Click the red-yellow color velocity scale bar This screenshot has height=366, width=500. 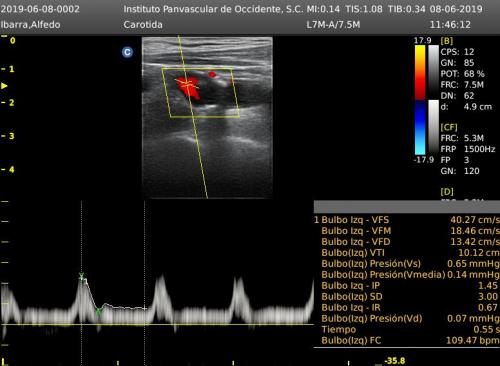(420, 72)
